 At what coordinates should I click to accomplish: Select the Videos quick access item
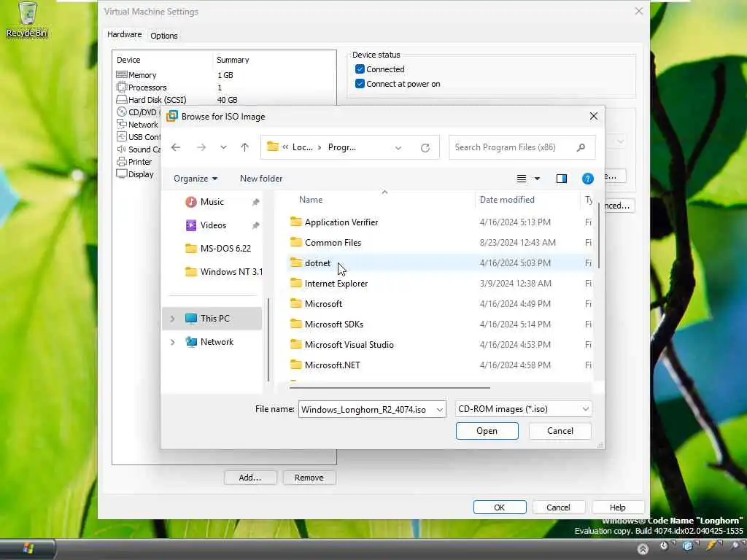point(213,225)
